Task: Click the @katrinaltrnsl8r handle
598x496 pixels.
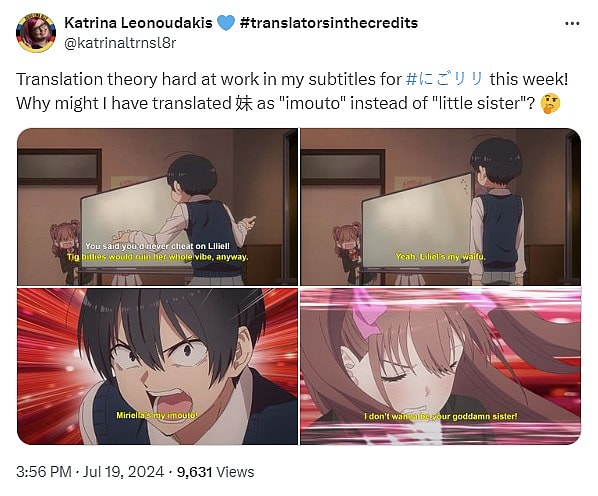Action: (120, 43)
